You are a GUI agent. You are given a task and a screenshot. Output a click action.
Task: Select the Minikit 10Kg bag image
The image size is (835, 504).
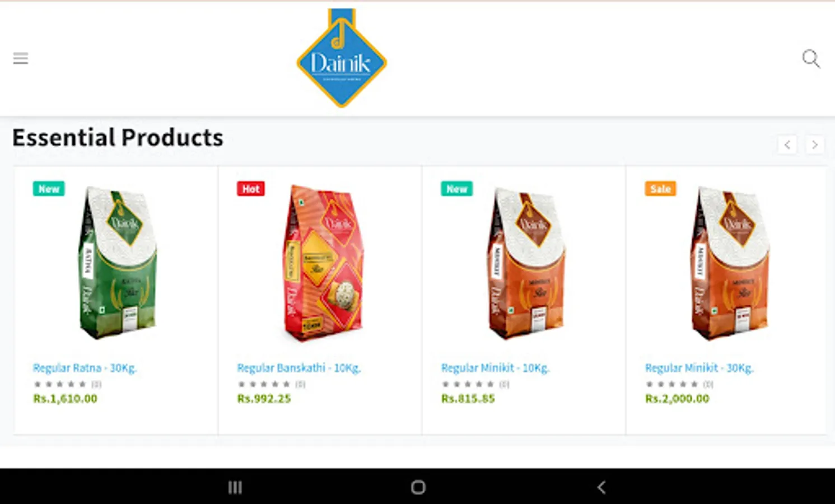[526, 263]
